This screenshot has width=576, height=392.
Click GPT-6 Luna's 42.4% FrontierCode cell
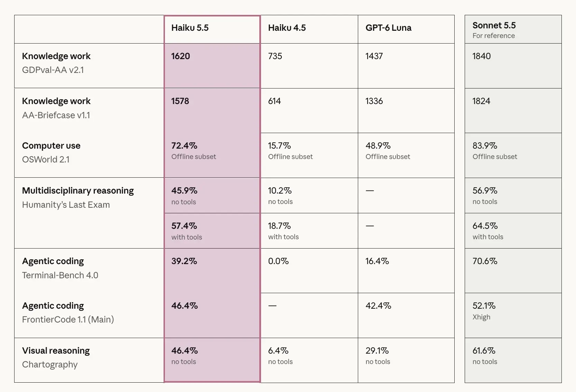[406, 315]
